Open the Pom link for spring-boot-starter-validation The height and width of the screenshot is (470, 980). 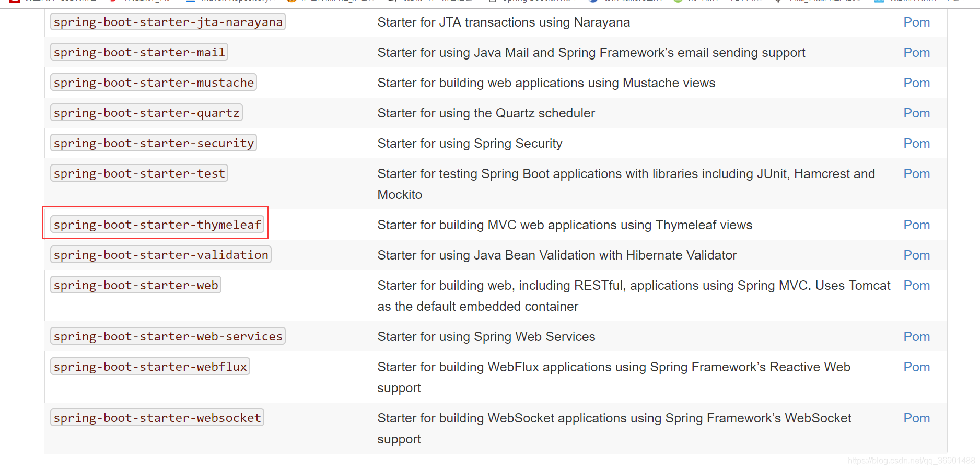point(917,255)
